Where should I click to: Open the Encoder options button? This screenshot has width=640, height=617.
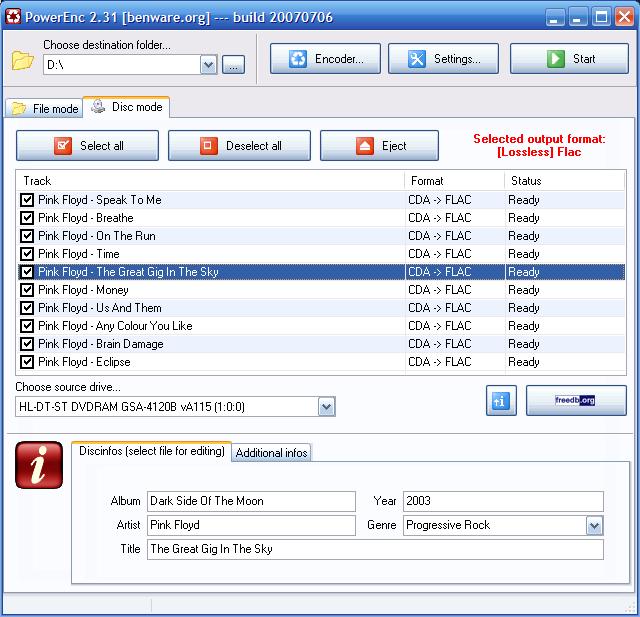[325, 59]
